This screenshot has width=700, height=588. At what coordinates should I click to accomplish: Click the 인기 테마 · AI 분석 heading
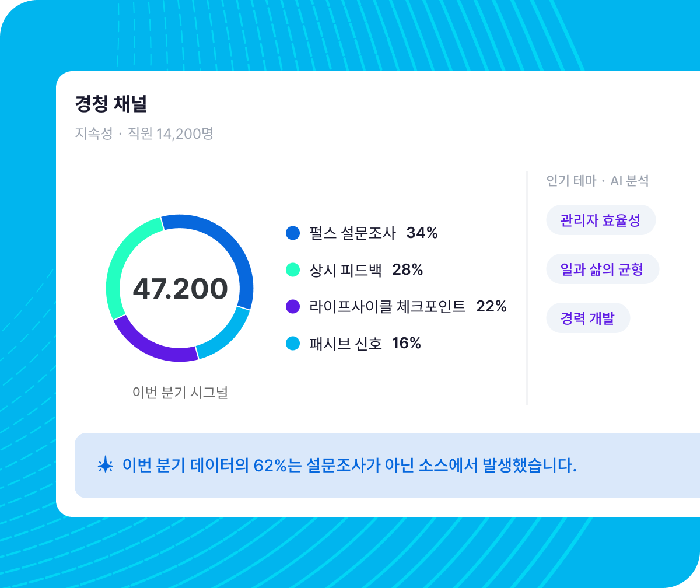click(x=597, y=181)
